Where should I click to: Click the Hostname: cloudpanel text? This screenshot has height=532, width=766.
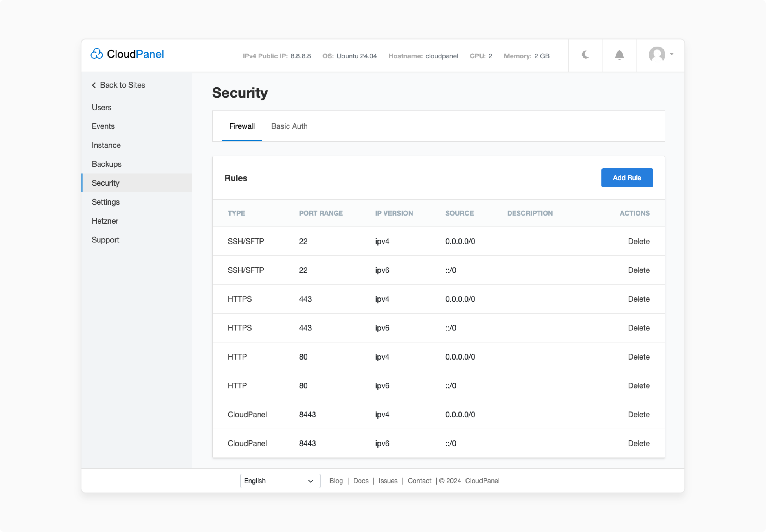[x=423, y=56]
